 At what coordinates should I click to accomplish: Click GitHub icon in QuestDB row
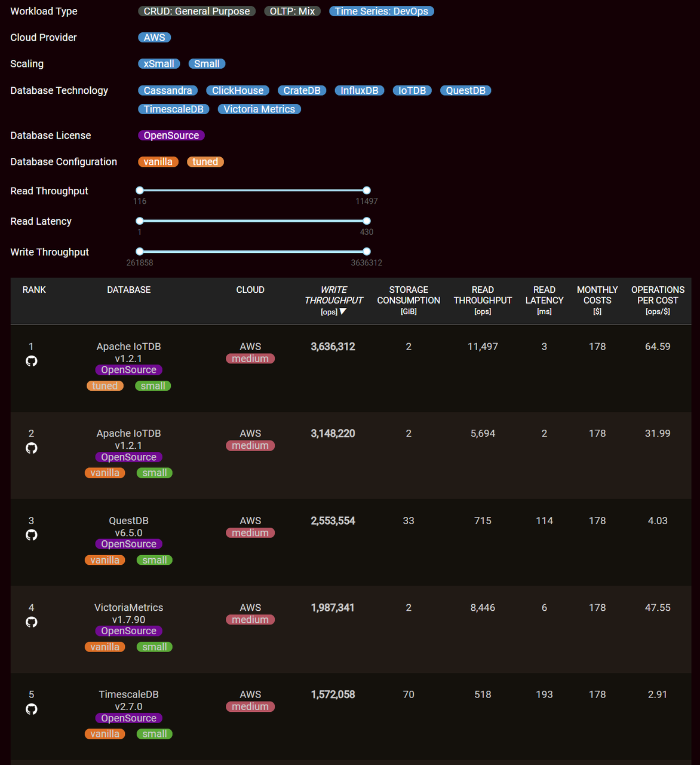click(x=32, y=535)
